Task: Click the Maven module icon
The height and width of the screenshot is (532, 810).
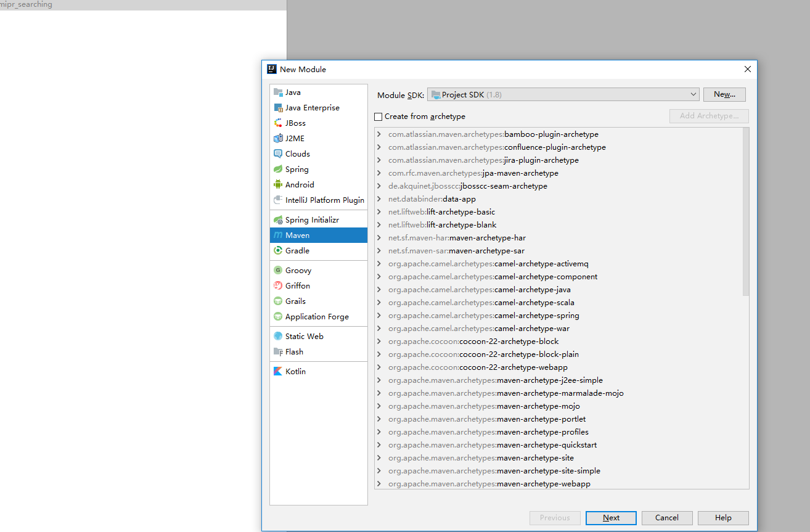Action: [x=278, y=235]
